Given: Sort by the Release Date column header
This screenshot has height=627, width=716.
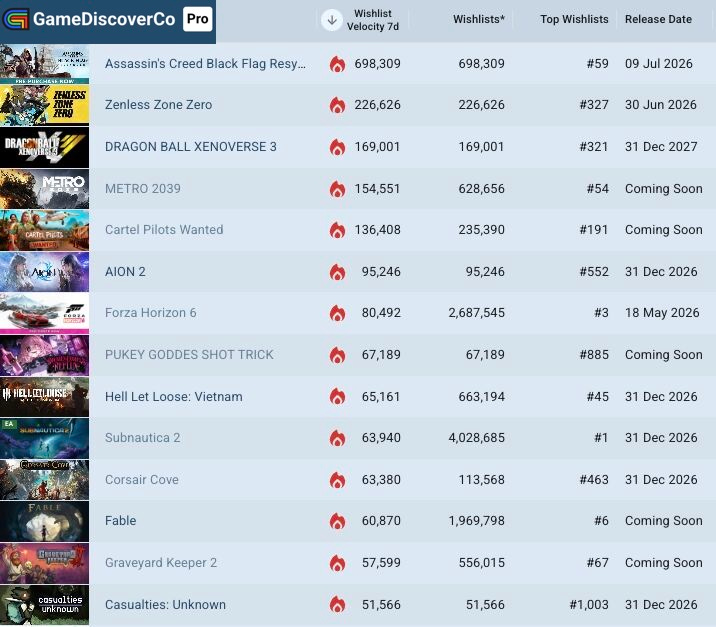Looking at the screenshot, I should tap(658, 19).
